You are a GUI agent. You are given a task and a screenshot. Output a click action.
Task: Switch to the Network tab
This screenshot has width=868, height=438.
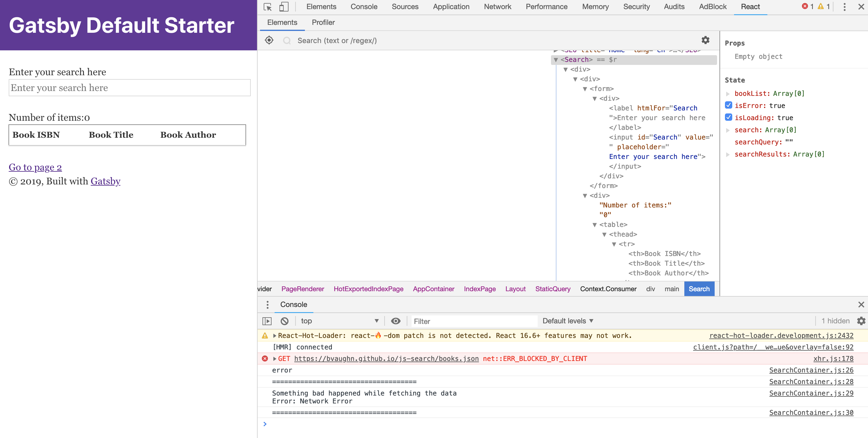(x=497, y=6)
